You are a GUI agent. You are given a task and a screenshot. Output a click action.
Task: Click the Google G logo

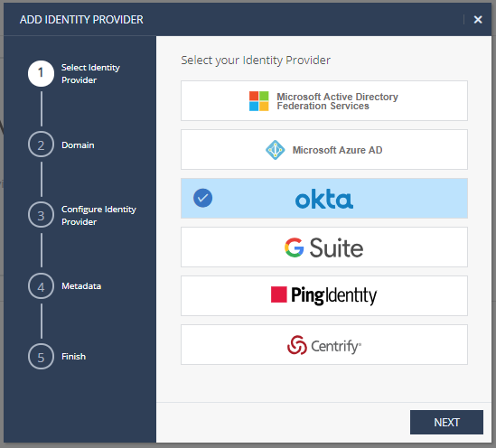pyautogui.click(x=294, y=247)
